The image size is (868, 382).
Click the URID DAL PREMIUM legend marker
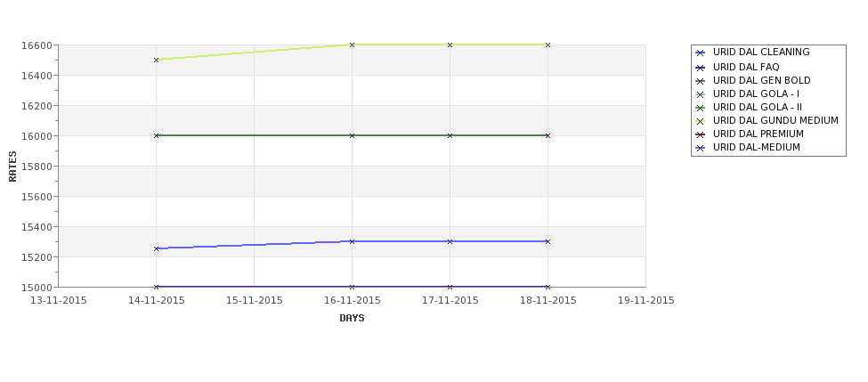[x=701, y=134]
